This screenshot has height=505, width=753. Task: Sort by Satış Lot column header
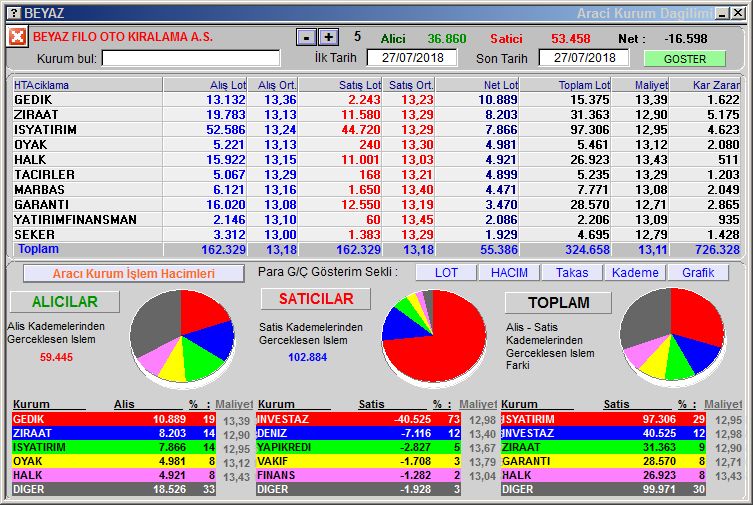(340, 85)
